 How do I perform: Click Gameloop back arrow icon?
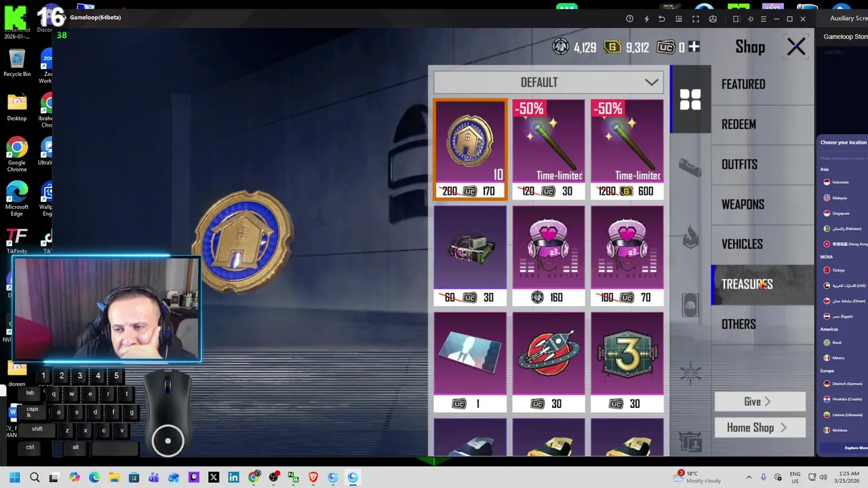point(662,19)
